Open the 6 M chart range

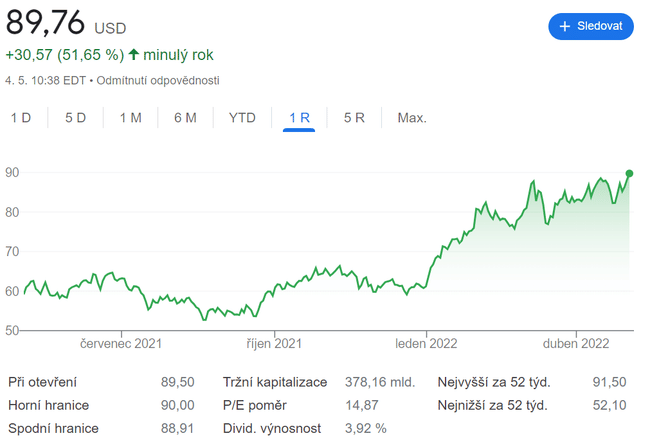click(185, 118)
